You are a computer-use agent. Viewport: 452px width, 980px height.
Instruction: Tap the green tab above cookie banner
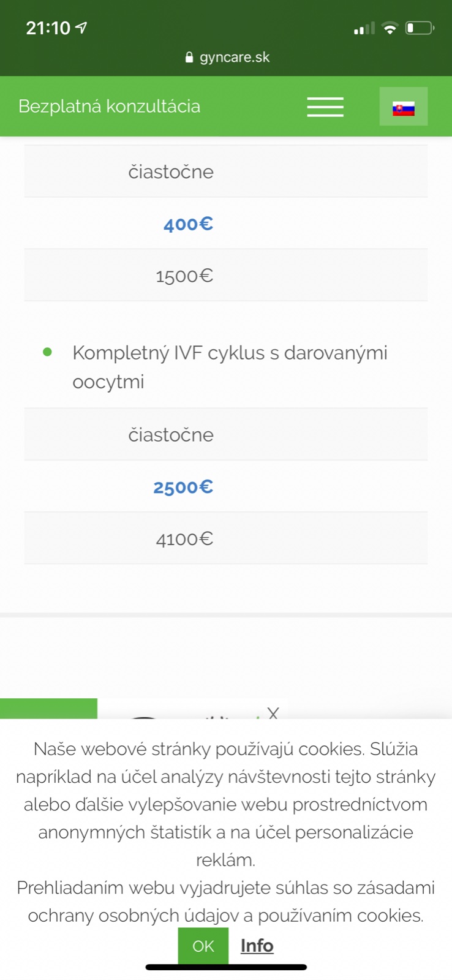pyautogui.click(x=48, y=708)
